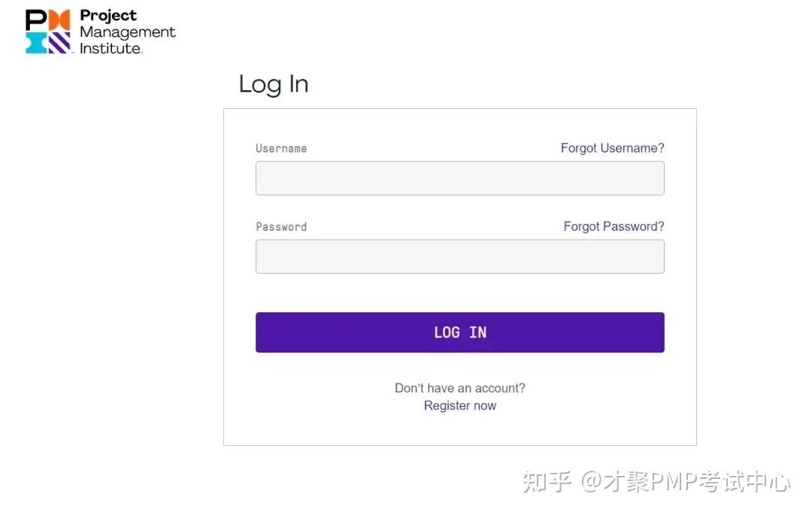Select the Log In page heading
812x515 pixels.
[x=273, y=84]
